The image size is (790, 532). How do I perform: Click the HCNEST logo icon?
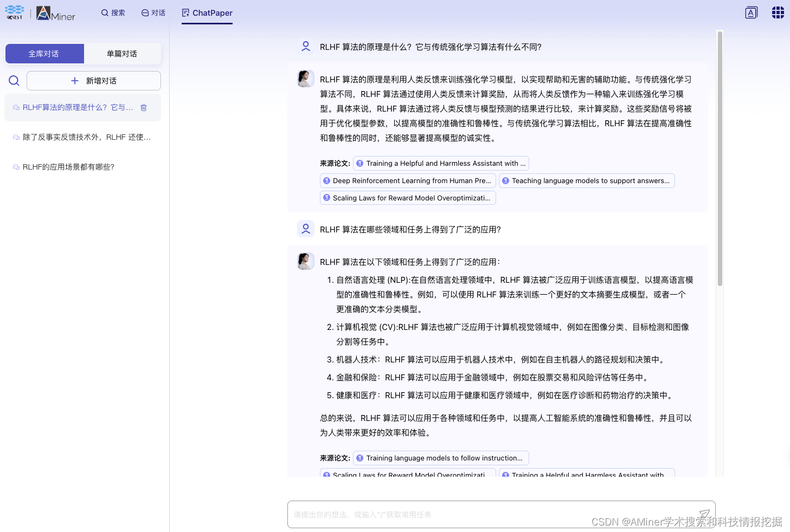pyautogui.click(x=15, y=12)
